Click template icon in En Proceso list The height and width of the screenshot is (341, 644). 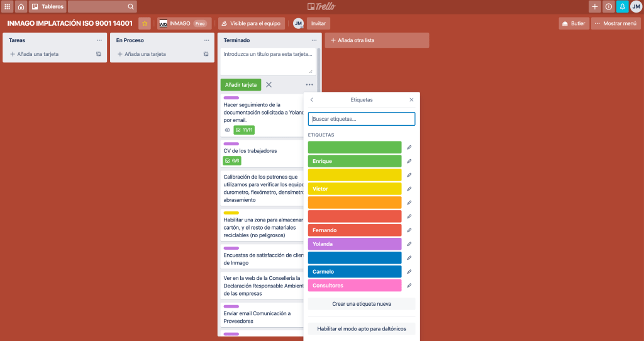point(206,54)
